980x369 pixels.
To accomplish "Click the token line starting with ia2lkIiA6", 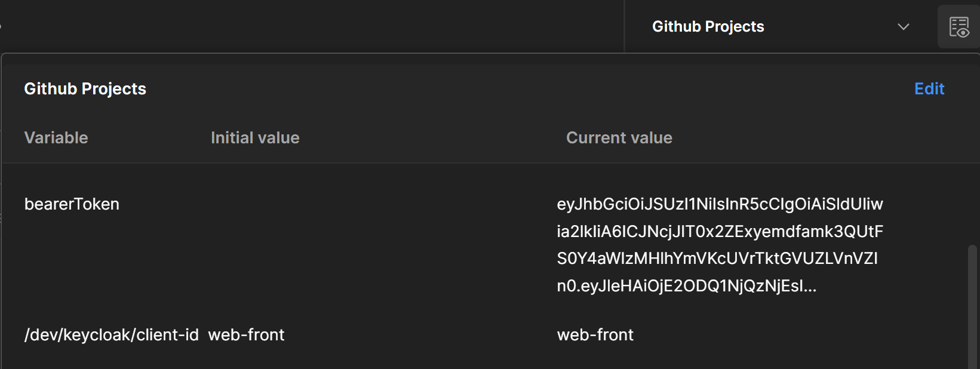I will pyautogui.click(x=719, y=232).
